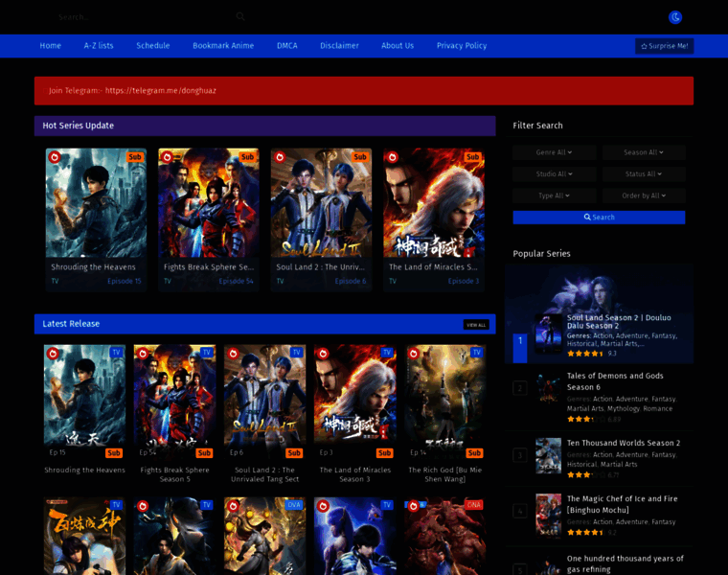Image resolution: width=728 pixels, height=575 pixels.
Task: Open The Land of Miracles hot series poster
Action: 434,203
